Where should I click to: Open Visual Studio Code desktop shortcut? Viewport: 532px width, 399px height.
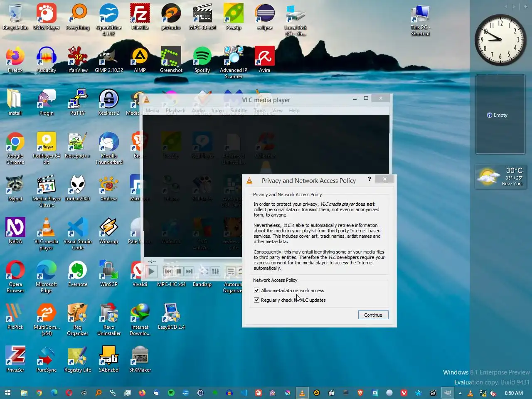[78, 234]
